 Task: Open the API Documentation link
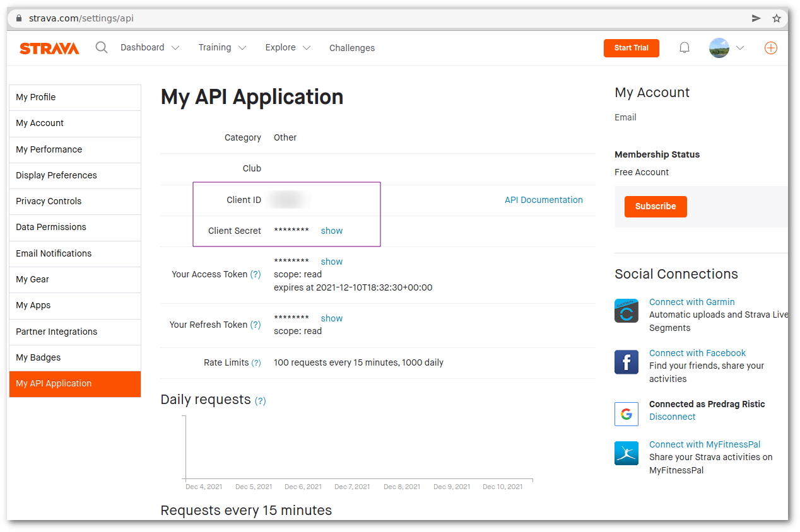[x=544, y=200]
